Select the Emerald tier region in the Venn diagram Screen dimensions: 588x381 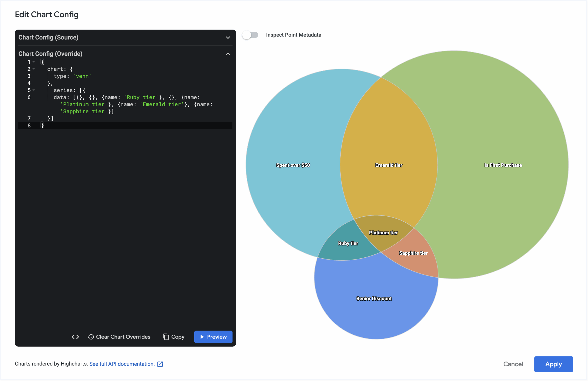click(x=388, y=165)
